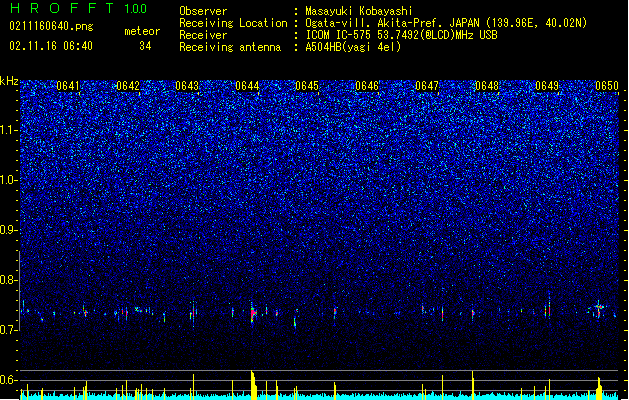Click the ICOM IC-575 receiver text
629x400 pixels.
401,35
